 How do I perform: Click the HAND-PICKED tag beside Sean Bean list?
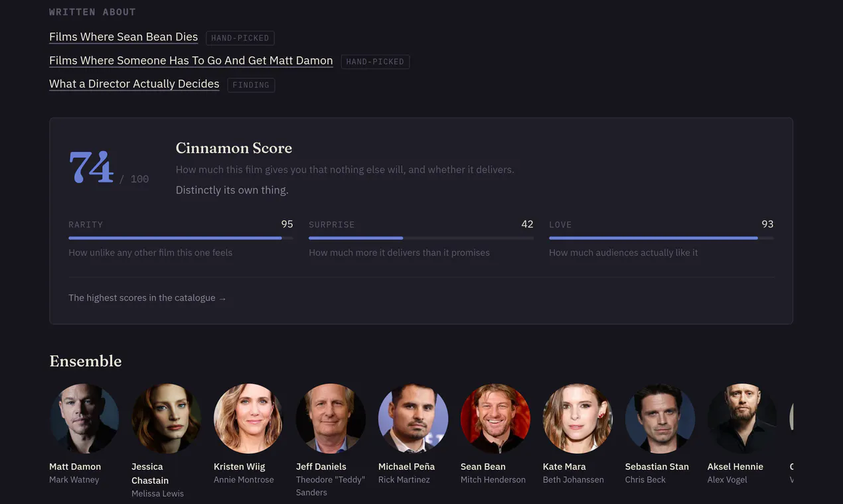240,38
